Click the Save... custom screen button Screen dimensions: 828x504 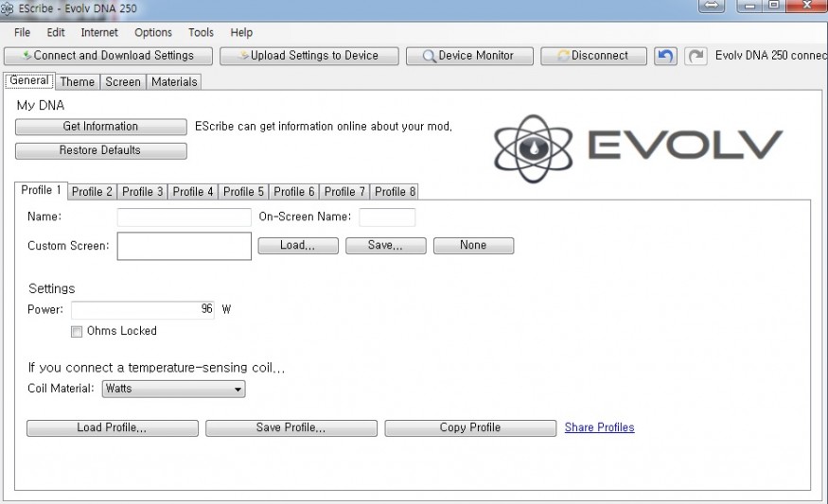(x=385, y=246)
